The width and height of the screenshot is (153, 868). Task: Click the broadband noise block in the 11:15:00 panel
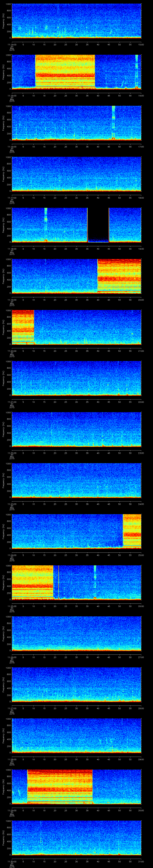point(65,72)
